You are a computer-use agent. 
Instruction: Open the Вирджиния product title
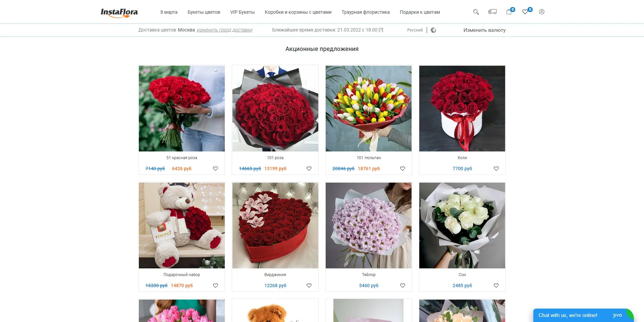tap(275, 275)
